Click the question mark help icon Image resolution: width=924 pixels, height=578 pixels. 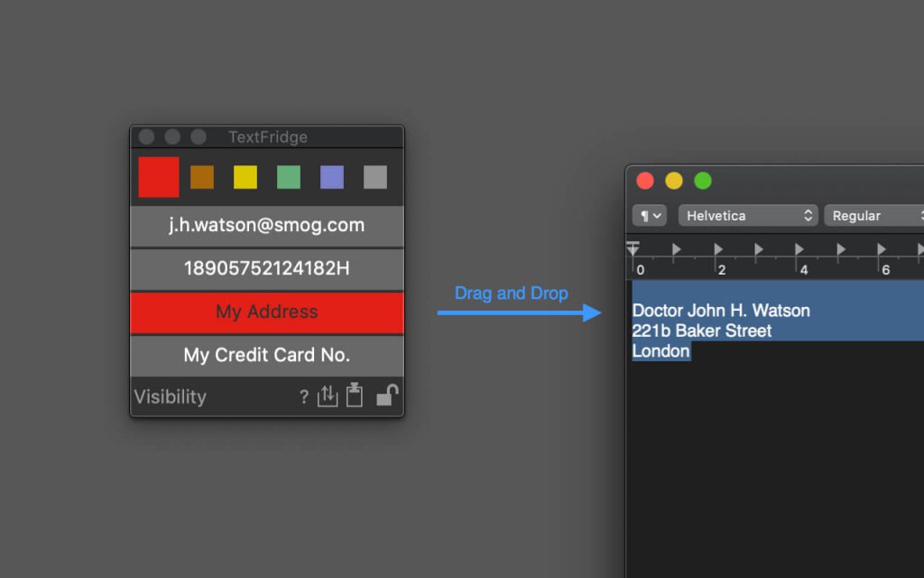304,397
